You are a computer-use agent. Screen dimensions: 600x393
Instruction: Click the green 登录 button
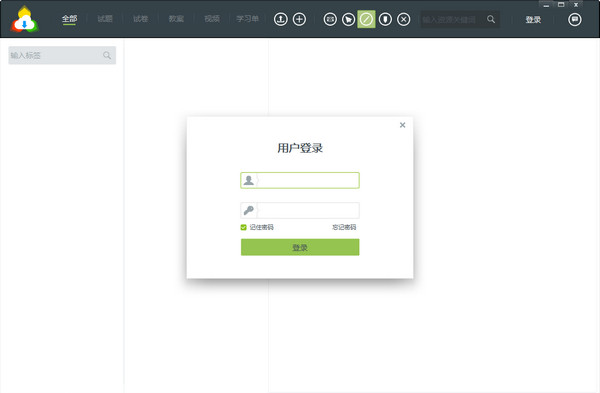(300, 247)
